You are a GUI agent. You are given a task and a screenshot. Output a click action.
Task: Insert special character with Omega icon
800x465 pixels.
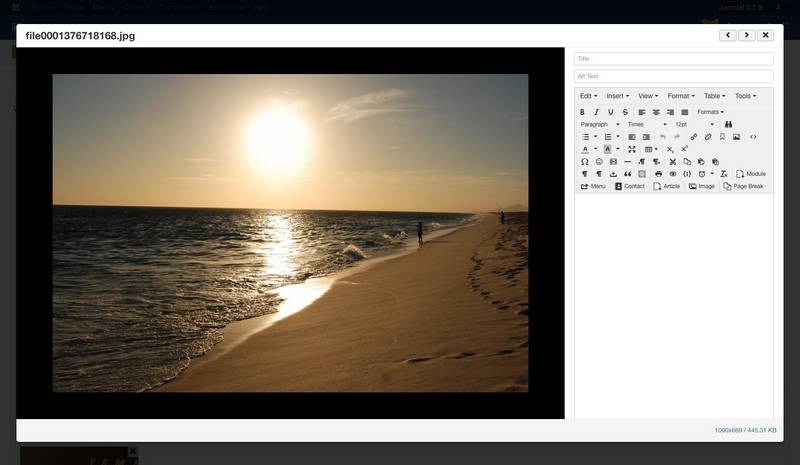pos(584,161)
